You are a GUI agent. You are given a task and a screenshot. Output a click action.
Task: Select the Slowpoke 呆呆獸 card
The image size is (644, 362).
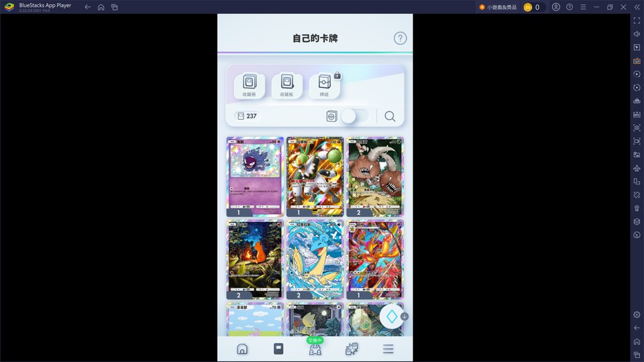pyautogui.click(x=255, y=319)
